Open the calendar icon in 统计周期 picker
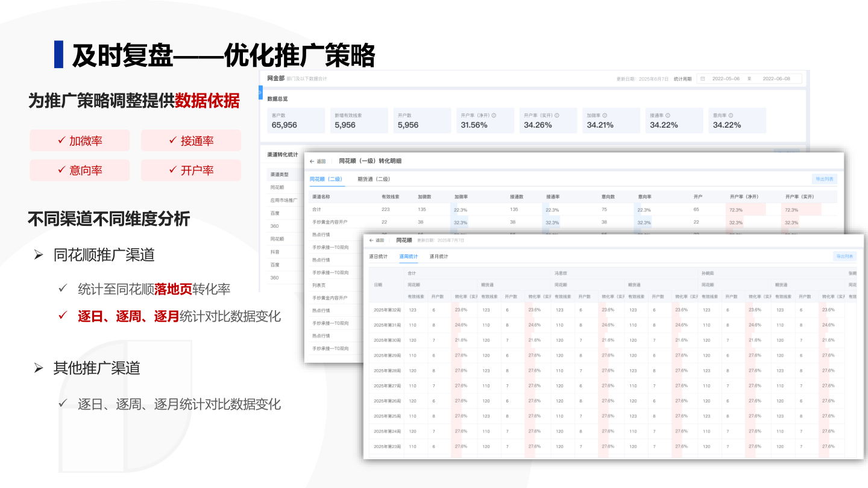 pyautogui.click(x=702, y=79)
